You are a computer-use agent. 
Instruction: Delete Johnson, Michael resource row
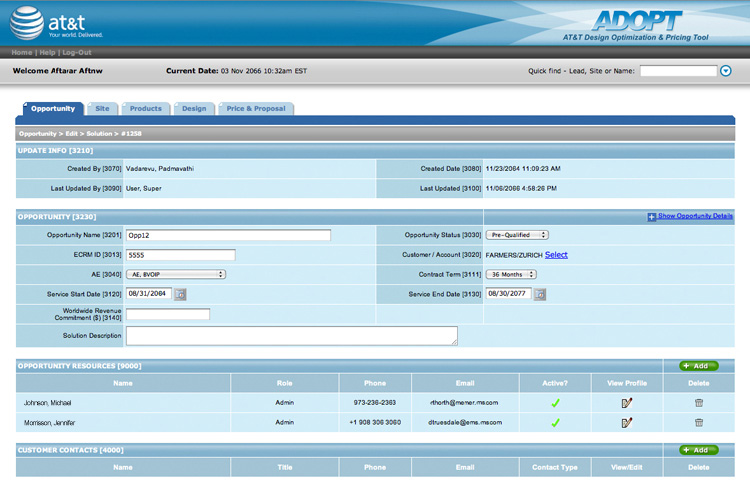699,403
